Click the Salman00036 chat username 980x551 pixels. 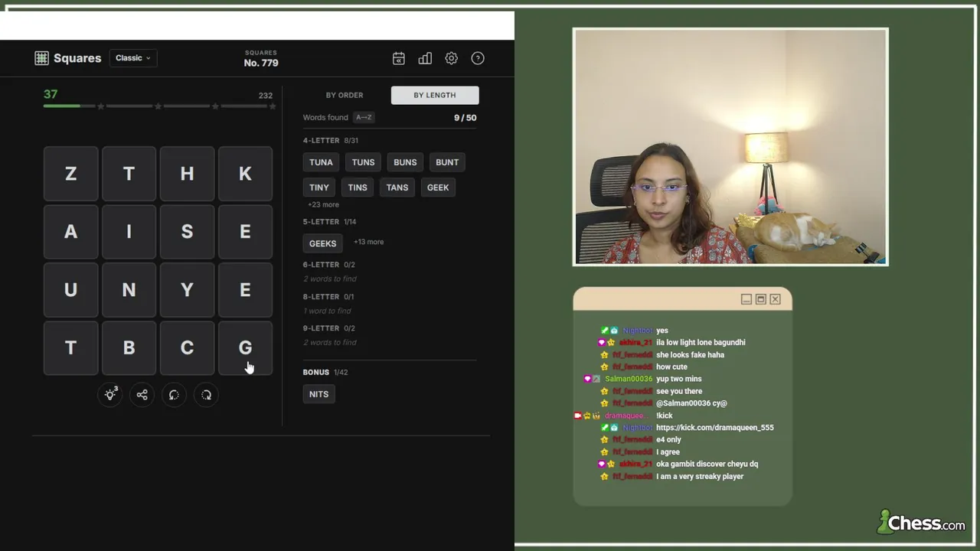[x=629, y=379]
